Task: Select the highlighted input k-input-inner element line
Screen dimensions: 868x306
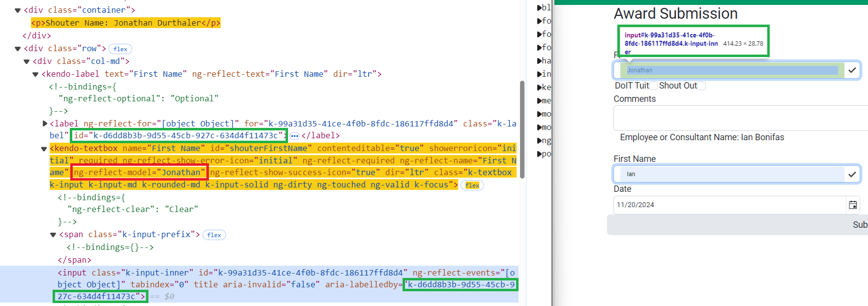Action: (x=246, y=273)
